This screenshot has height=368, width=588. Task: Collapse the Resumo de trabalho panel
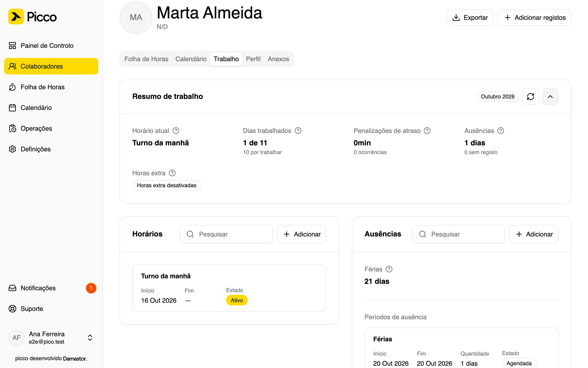click(550, 97)
